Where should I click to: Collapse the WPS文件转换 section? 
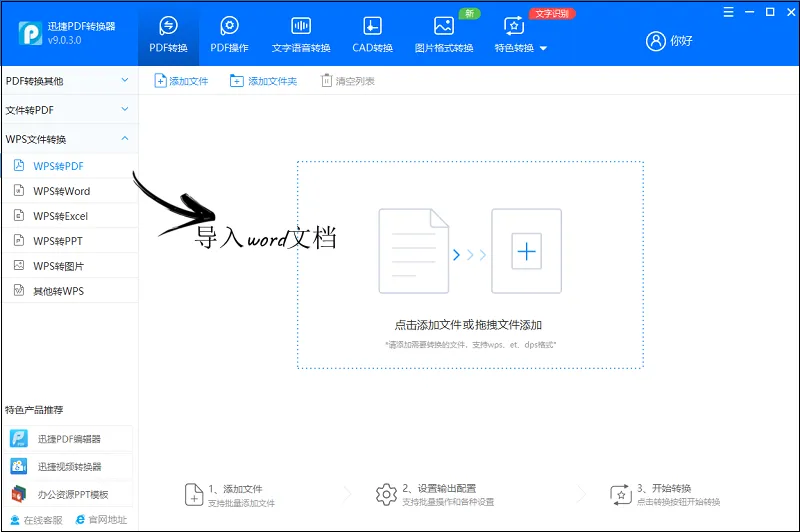click(69, 139)
